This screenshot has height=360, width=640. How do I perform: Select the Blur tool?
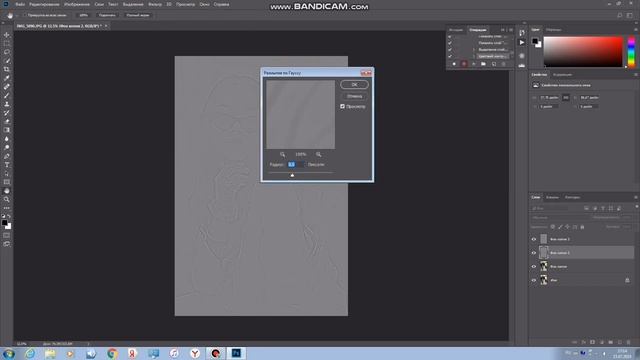tap(7, 139)
